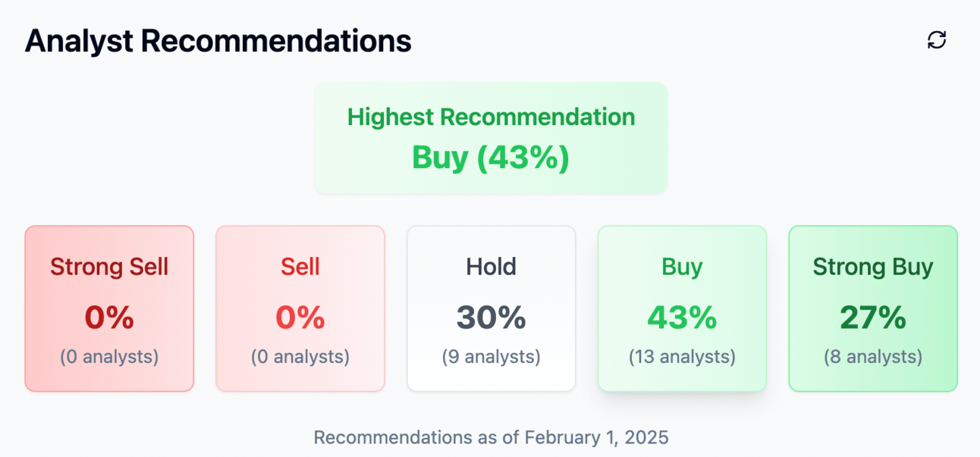Click the Analyst Recommendations heading

tap(218, 41)
